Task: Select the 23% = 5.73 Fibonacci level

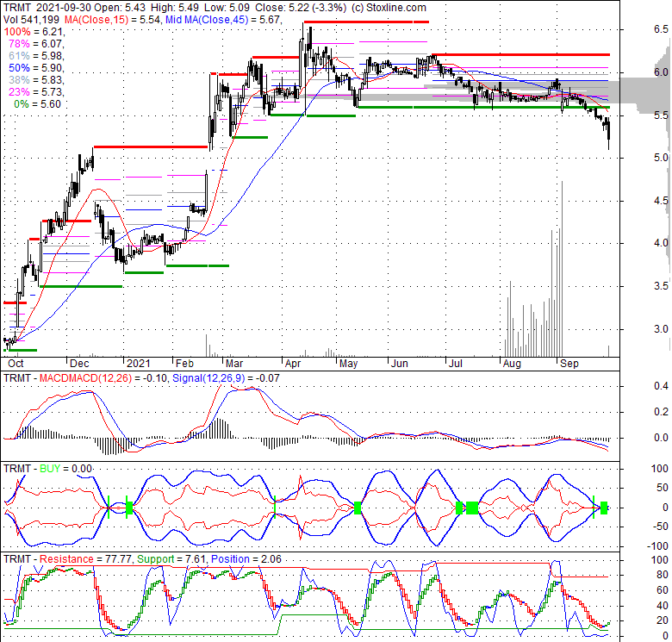Action: (36, 91)
